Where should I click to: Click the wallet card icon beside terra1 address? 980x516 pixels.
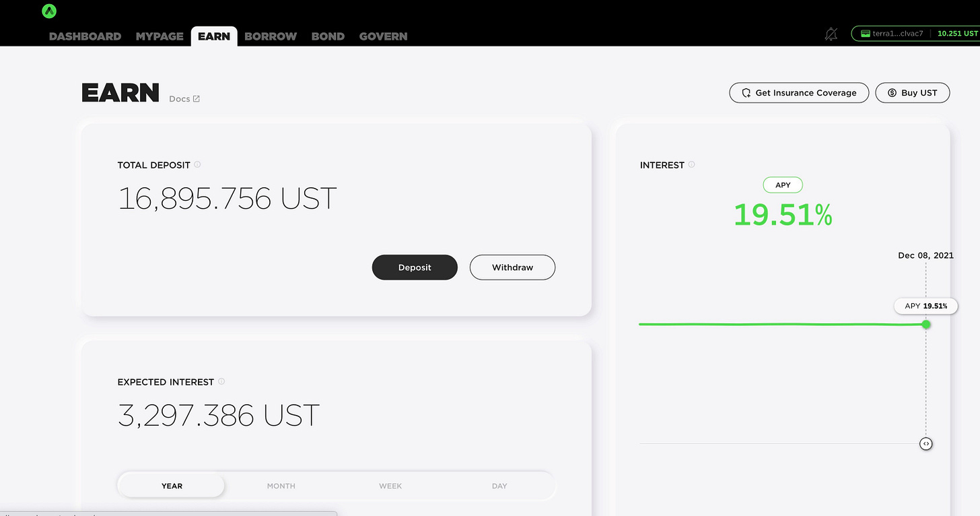pos(866,34)
